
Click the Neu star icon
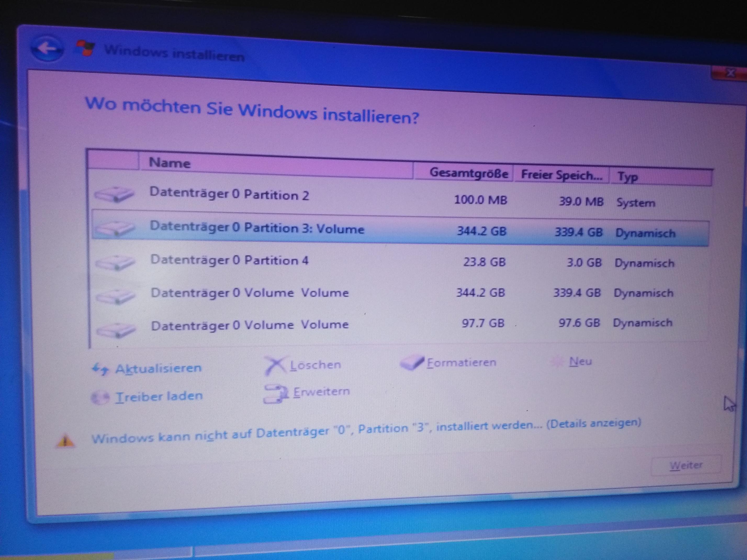click(x=557, y=362)
